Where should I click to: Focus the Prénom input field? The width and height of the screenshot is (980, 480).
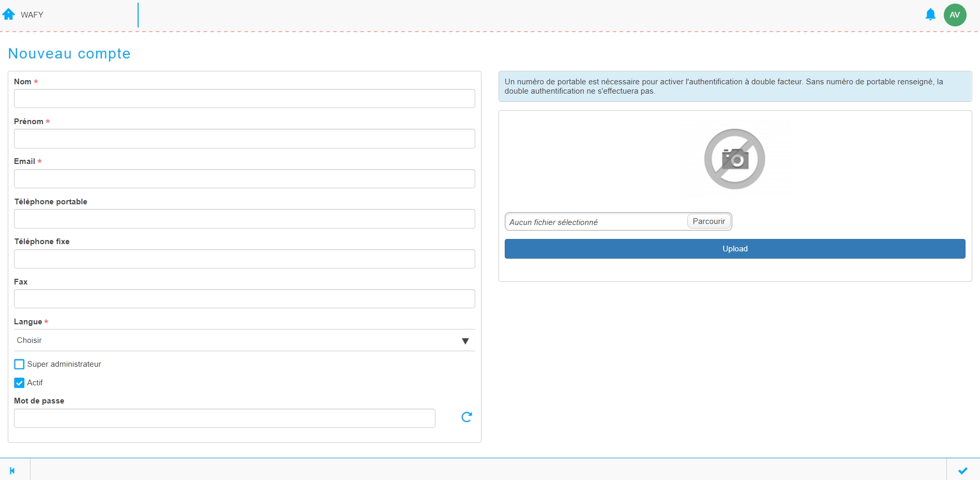pyautogui.click(x=244, y=139)
